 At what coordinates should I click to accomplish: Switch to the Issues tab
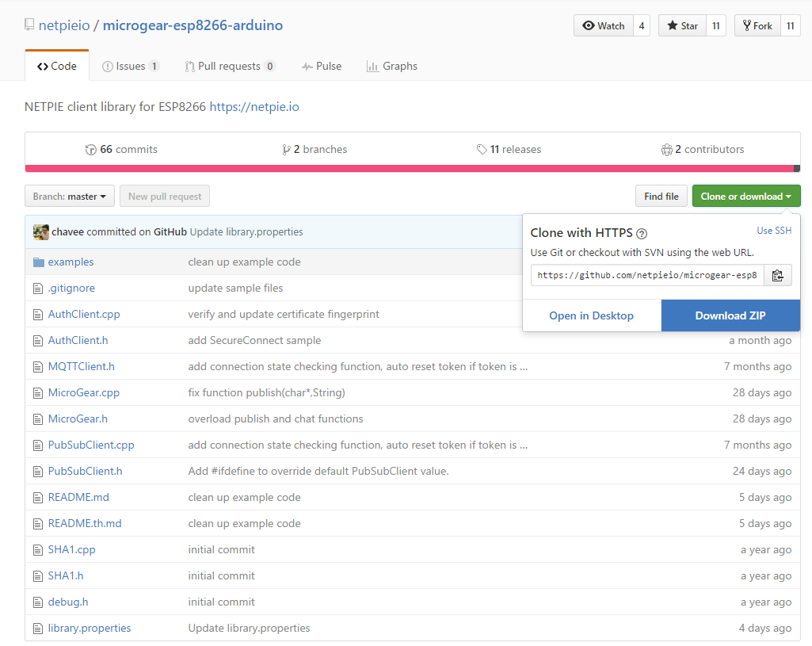click(131, 66)
